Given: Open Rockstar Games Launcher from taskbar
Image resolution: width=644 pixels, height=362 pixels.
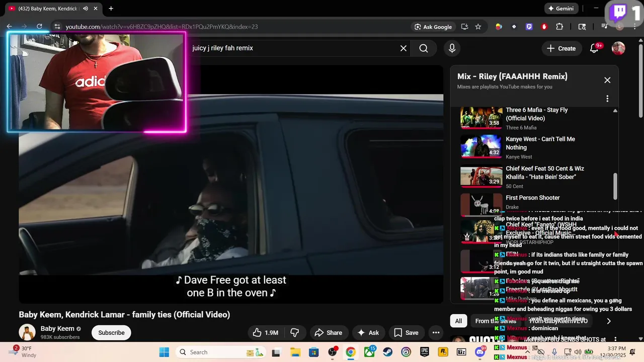Looking at the screenshot, I should pos(443,352).
